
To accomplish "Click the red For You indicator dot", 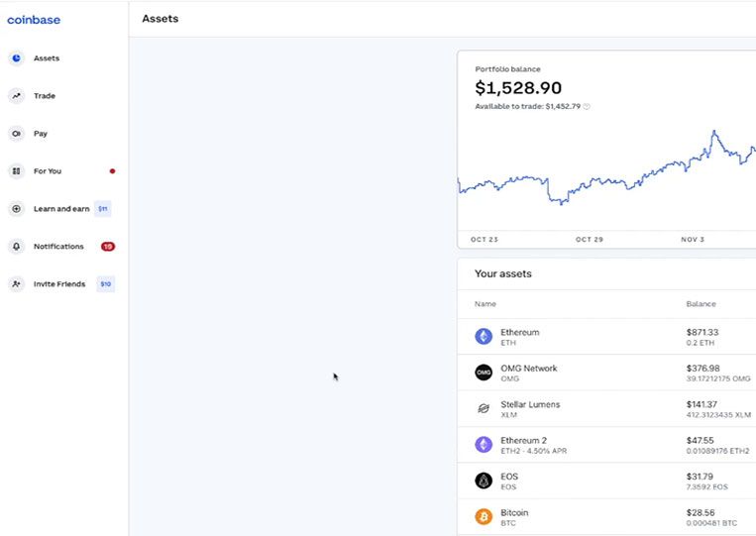I will pos(112,171).
